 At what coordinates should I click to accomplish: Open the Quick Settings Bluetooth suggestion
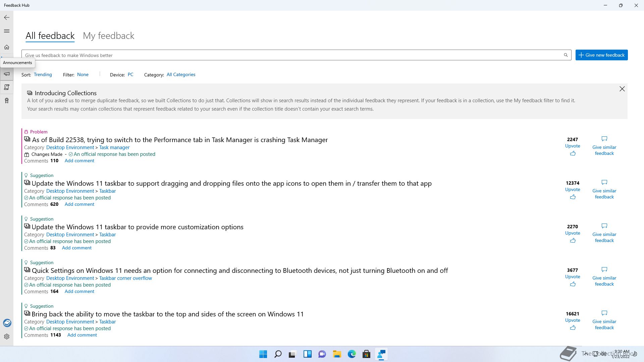pos(240,270)
